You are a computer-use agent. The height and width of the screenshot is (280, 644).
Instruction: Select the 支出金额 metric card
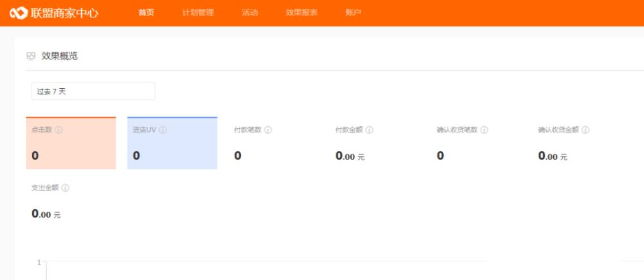(x=71, y=201)
